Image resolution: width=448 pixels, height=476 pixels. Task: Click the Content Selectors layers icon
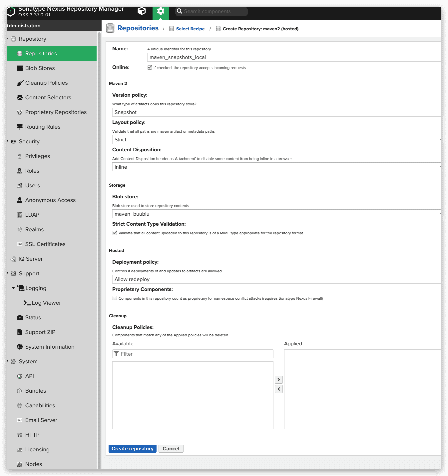point(20,98)
